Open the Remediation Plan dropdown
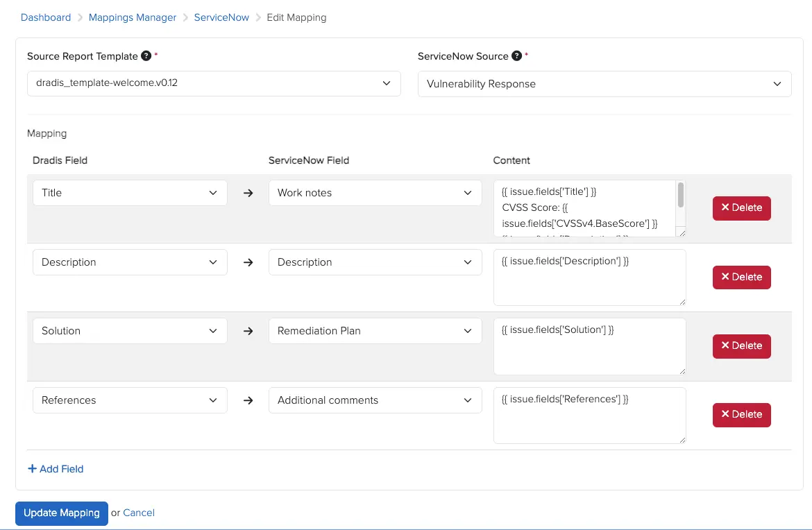This screenshot has width=812, height=530. (x=375, y=332)
